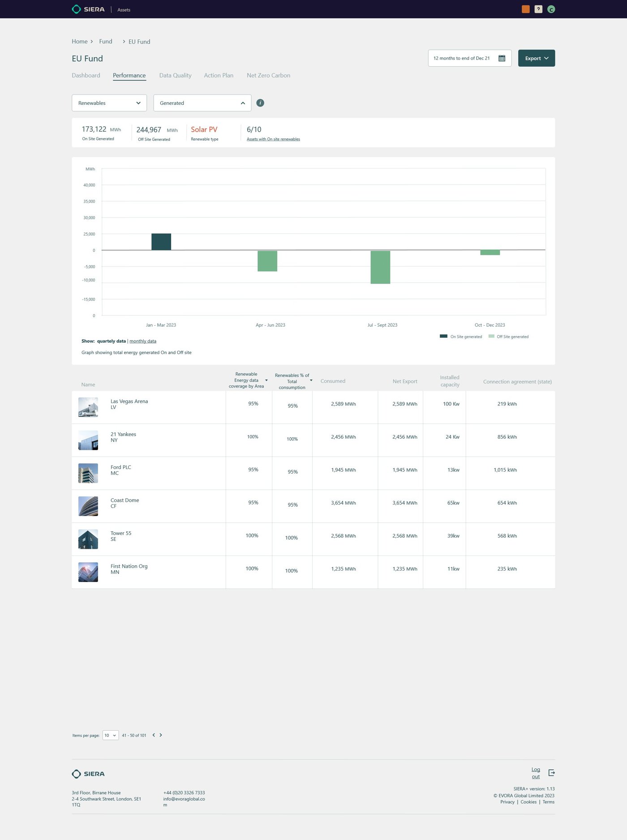Show quarterly data on the chart
627x840 pixels.
112,341
